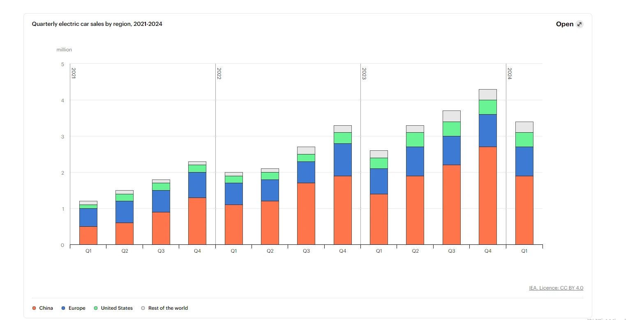Image resolution: width=644 pixels, height=320 pixels.
Task: Click the United States segment of 2021 Q3 bar
Action: pyautogui.click(x=161, y=186)
